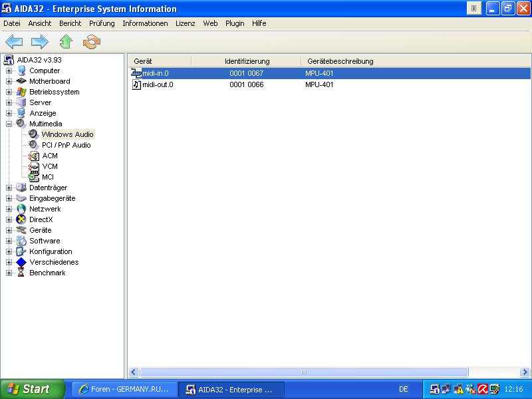Select the Computer icon in the tree

point(21,70)
